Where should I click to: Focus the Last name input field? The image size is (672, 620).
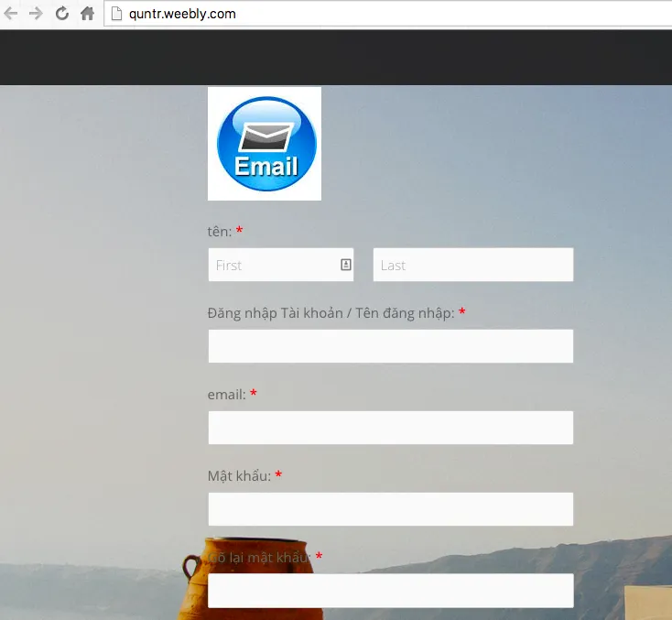(x=472, y=265)
